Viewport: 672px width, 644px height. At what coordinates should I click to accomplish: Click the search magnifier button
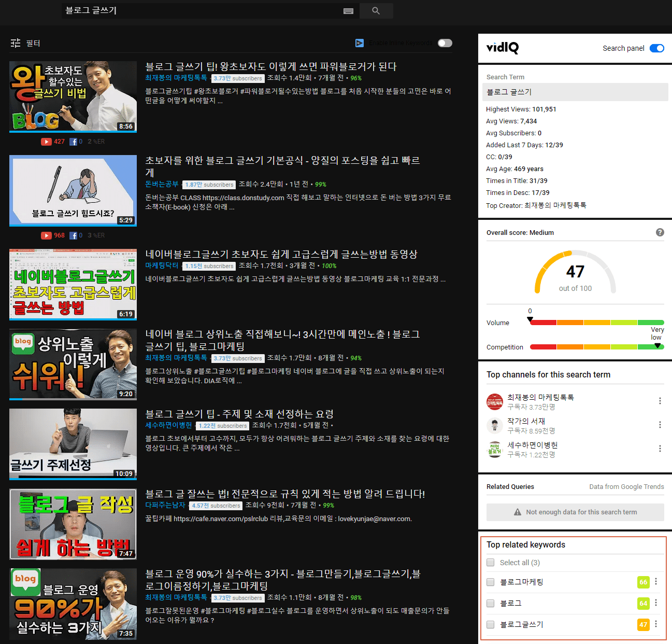point(376,11)
